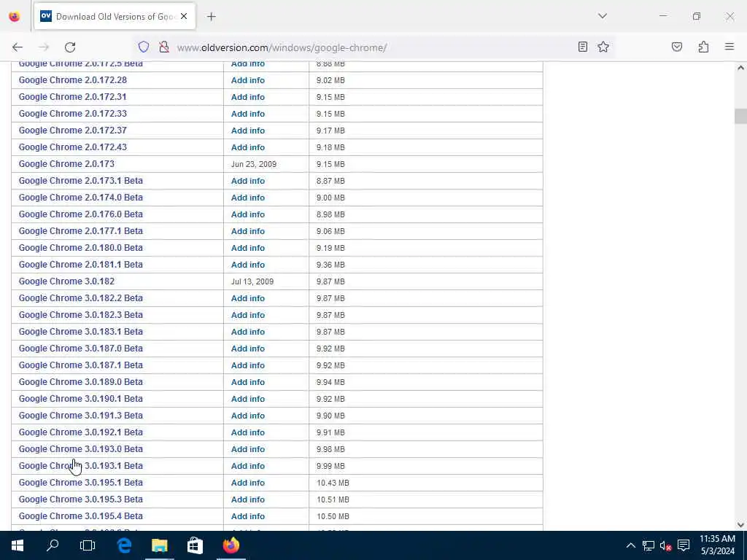Reload the current page
This screenshot has height=560, width=747.
(70, 47)
